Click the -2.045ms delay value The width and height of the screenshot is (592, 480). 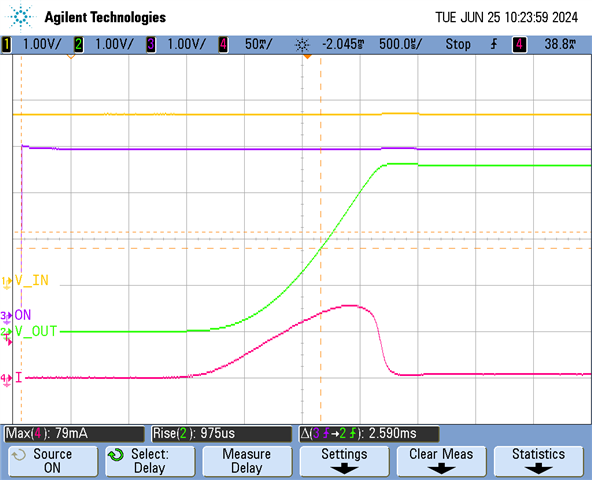pyautogui.click(x=344, y=45)
